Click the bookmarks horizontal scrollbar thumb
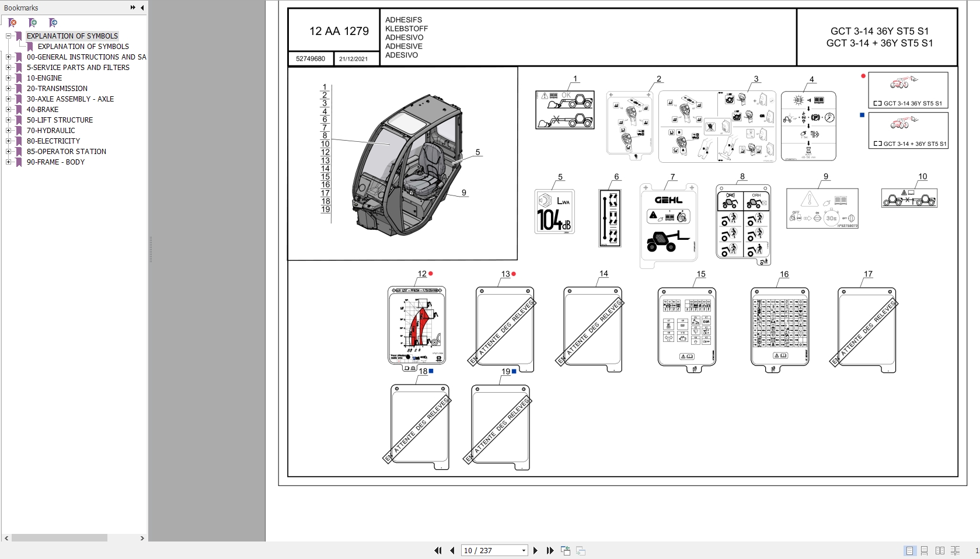 tap(59, 538)
